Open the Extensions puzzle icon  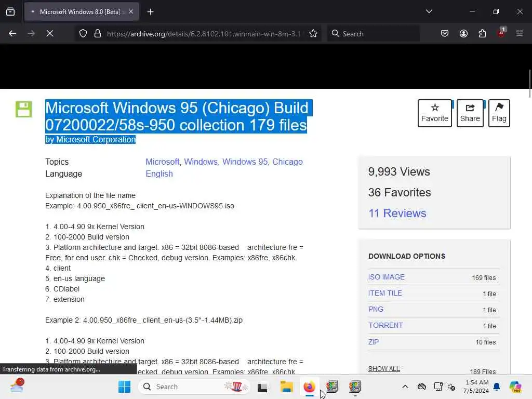pos(482,34)
